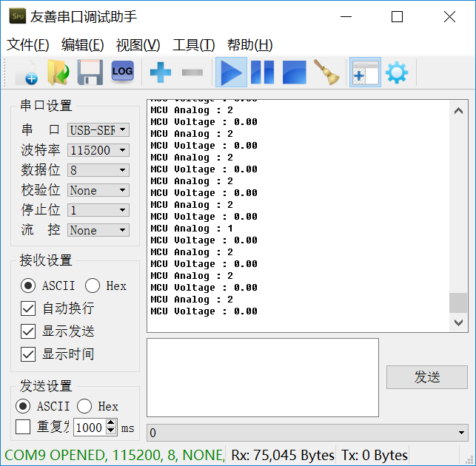This screenshot has width=476, height=466.
Task: Toggle the 自动换行 checkbox
Action: click(28, 308)
